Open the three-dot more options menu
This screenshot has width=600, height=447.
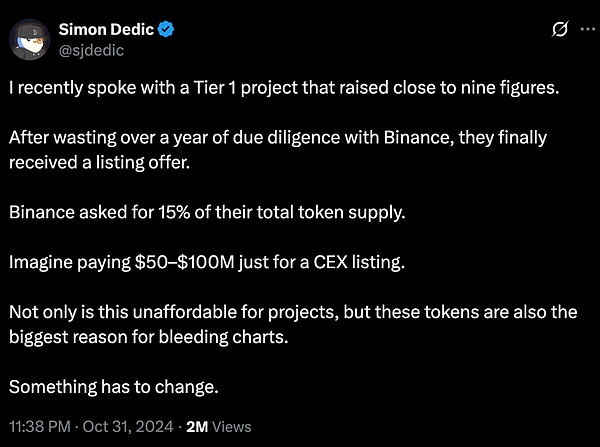[588, 29]
